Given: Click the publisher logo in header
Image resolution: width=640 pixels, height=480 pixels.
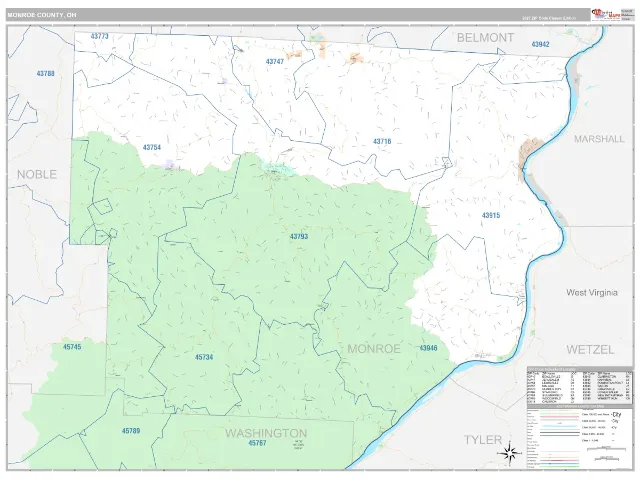Looking at the screenshot, I should point(606,15).
